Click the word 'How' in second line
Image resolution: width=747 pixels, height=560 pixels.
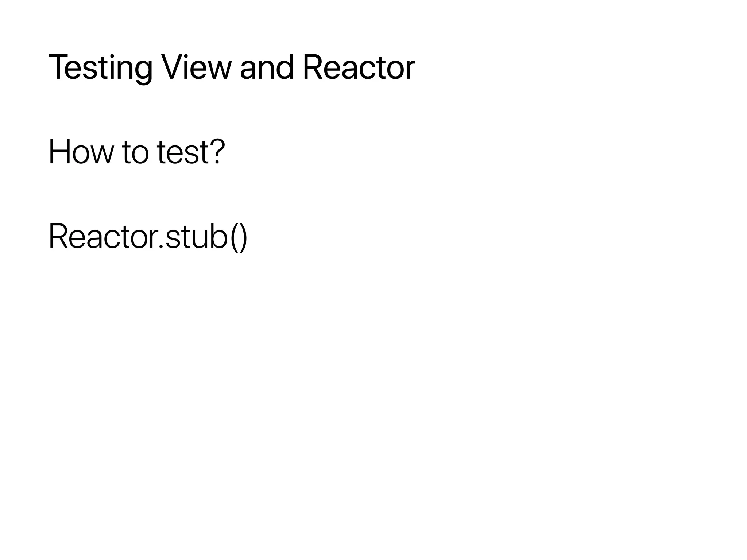(x=81, y=152)
